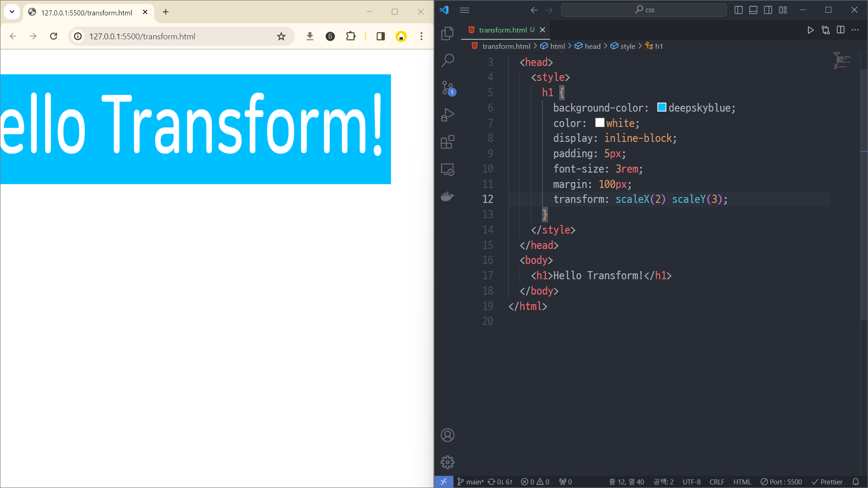The image size is (868, 488).
Task: Click the Prettier status bar button
Action: 827,482
